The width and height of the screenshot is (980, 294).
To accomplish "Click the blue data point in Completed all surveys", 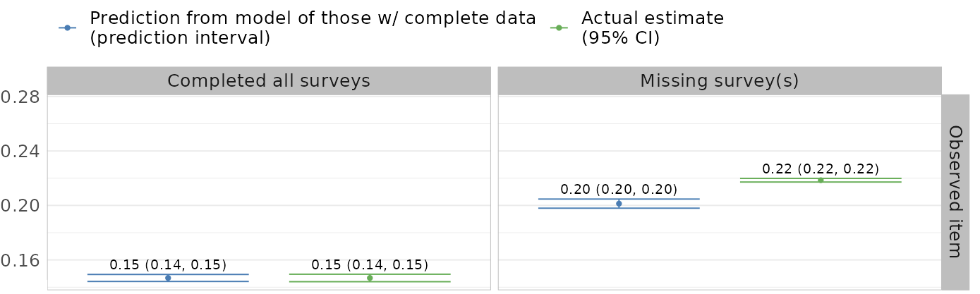I will [168, 278].
